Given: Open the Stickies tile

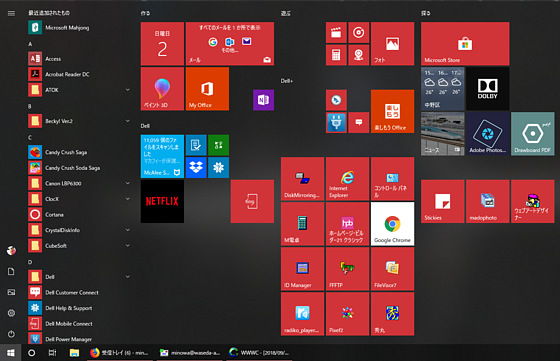Looking at the screenshot, I should pos(442,201).
